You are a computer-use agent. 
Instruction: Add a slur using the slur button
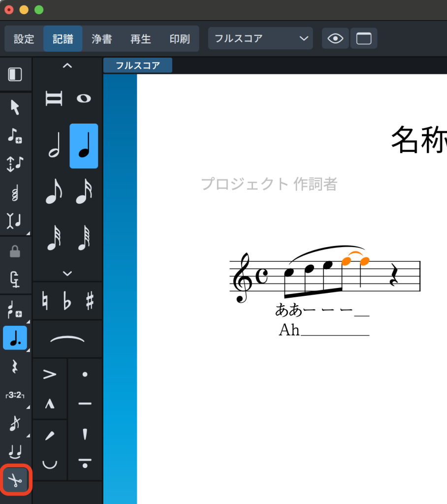[x=67, y=339]
